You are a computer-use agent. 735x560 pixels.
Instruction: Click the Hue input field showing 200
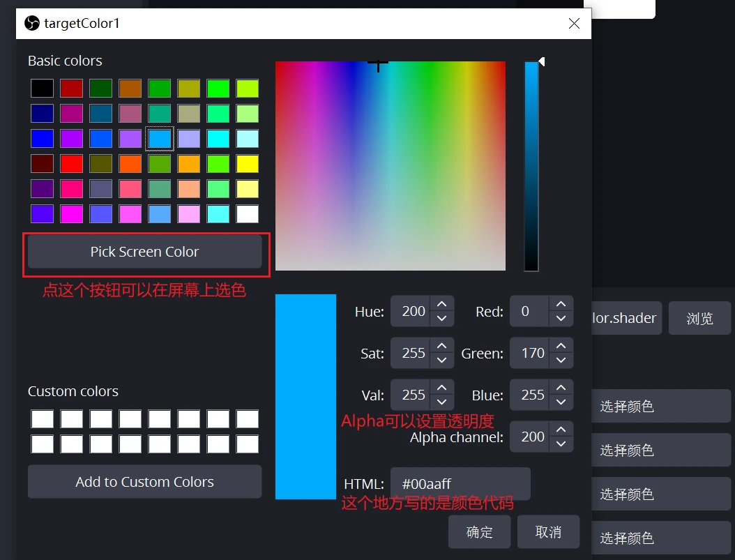(x=411, y=311)
